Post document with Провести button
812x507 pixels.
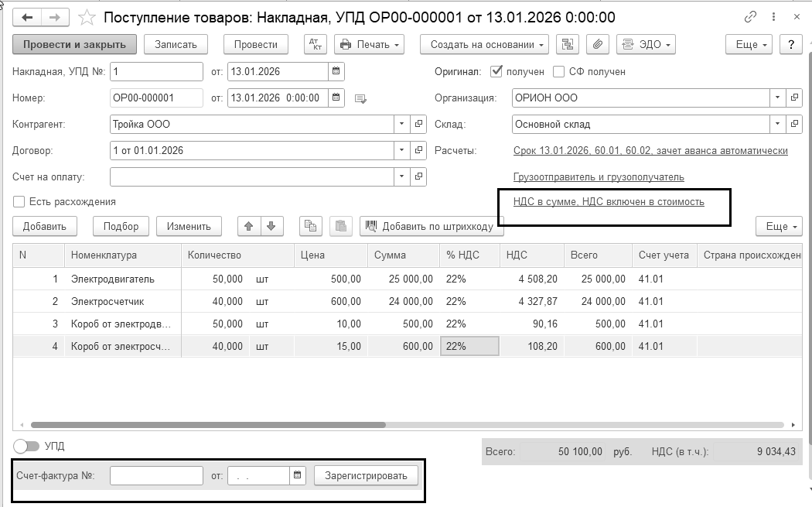pos(256,45)
